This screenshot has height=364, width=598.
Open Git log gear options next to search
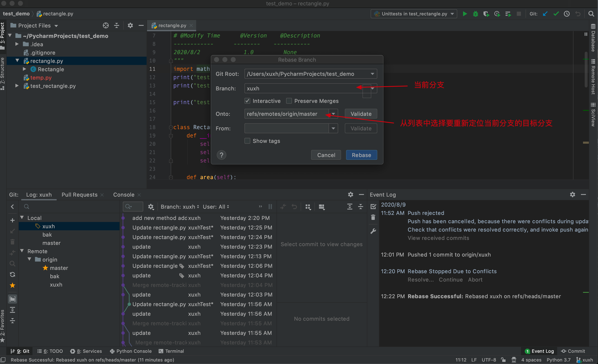(151, 207)
